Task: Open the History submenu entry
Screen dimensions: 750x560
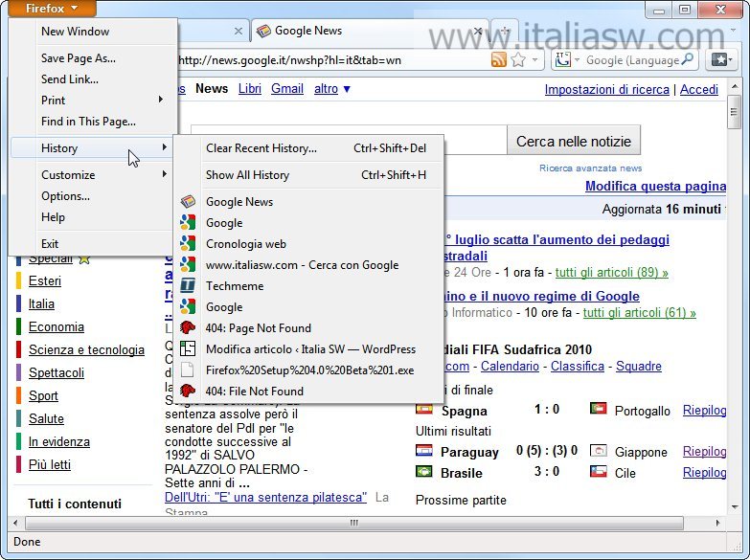Action: tap(90, 147)
